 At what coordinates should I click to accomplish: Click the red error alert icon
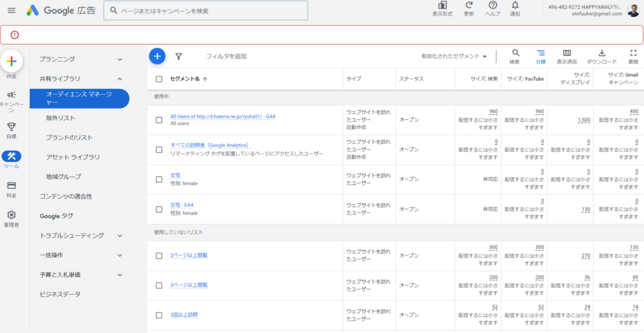tap(14, 35)
